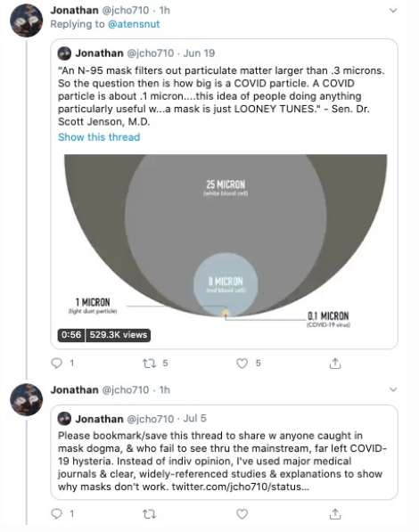Open the Jun 19 timestamp of quoted tweet

(199, 53)
